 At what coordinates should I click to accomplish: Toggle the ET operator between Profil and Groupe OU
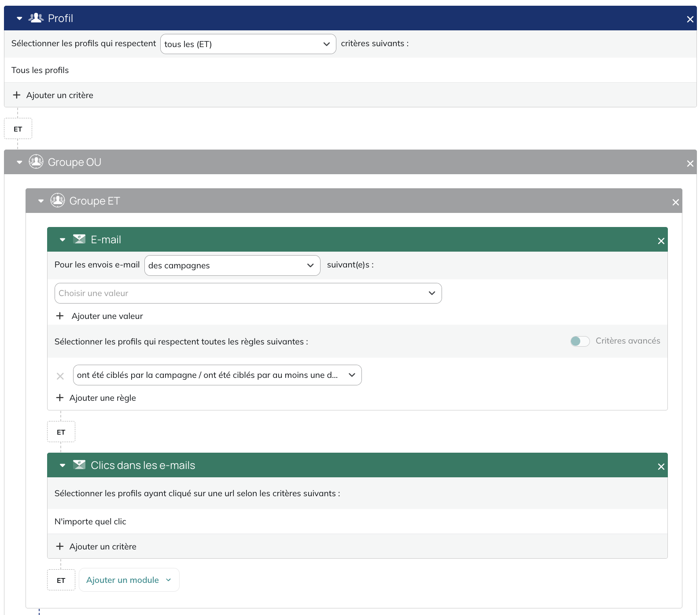point(18,129)
